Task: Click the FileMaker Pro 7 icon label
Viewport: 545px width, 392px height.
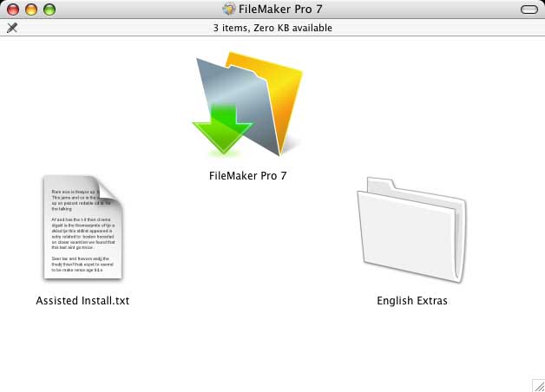Action: pyautogui.click(x=248, y=176)
